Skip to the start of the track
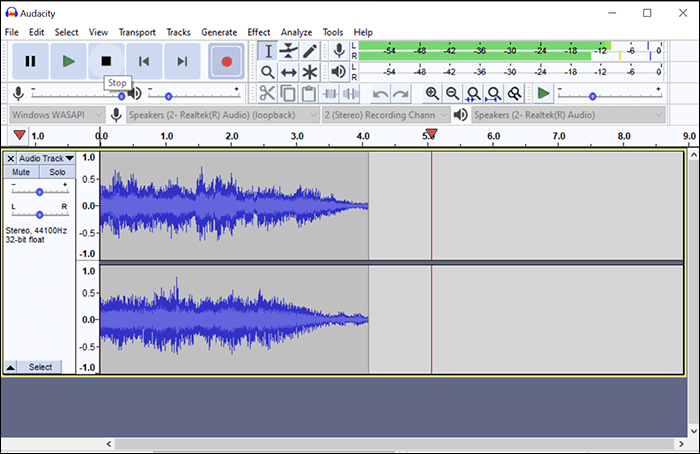The height and width of the screenshot is (454, 700). point(144,61)
